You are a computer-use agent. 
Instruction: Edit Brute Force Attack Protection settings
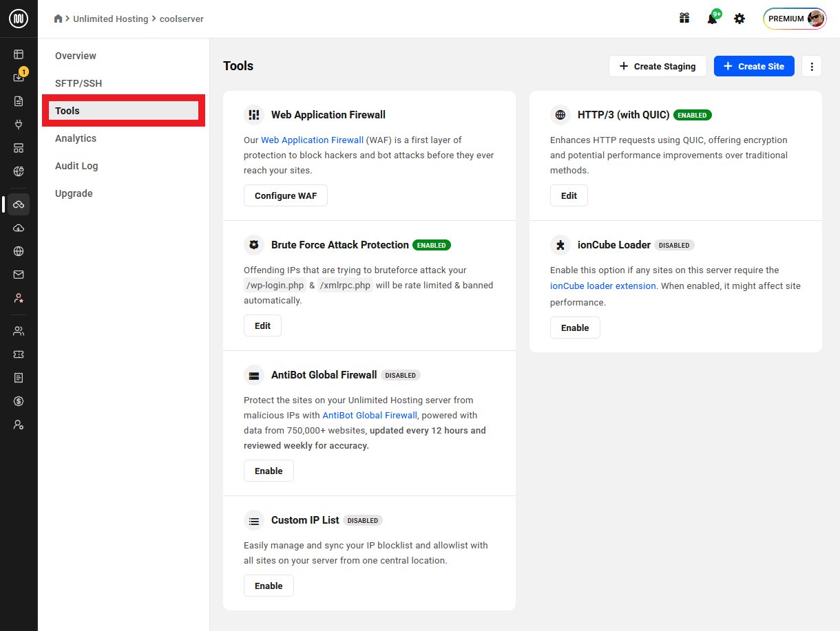(x=262, y=325)
